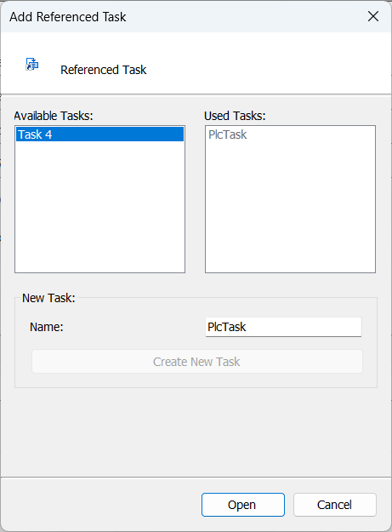Close the Add Referenced Task dialog
Image resolution: width=392 pixels, height=532 pixels.
[x=373, y=16]
